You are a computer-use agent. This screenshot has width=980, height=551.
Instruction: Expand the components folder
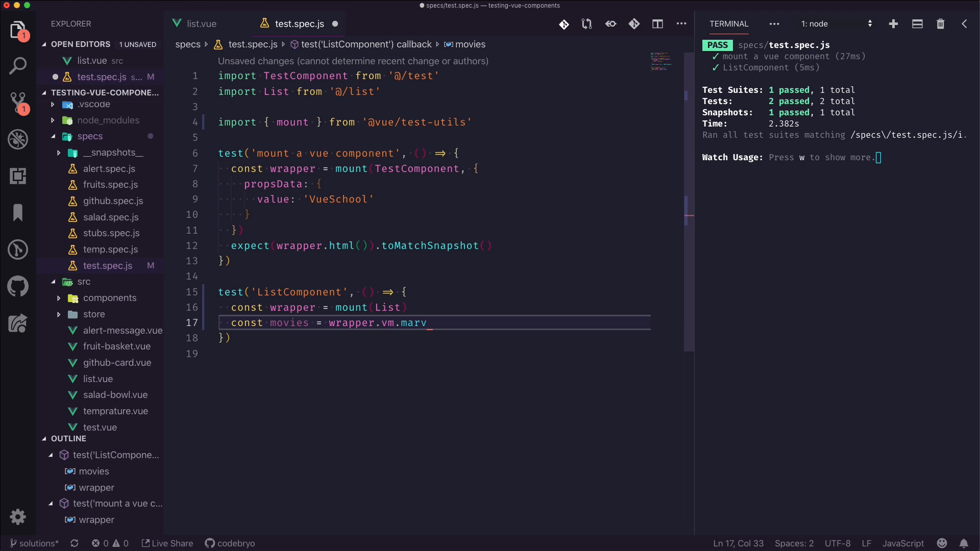(59, 298)
